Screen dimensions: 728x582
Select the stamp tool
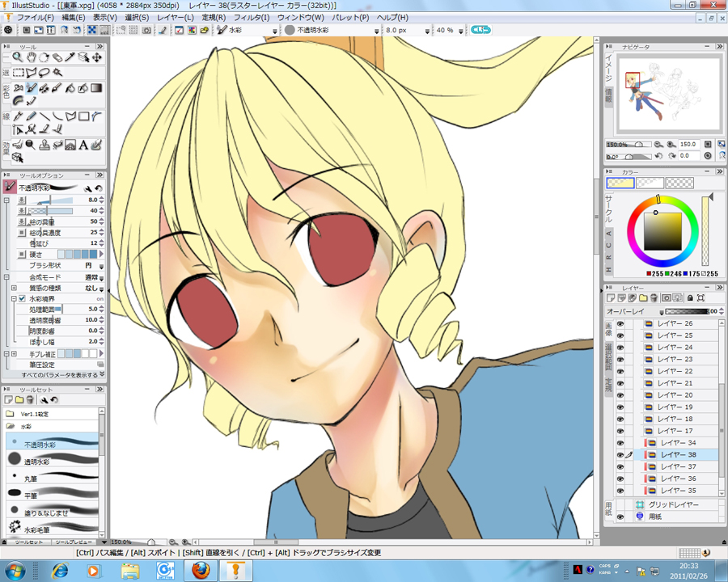pos(44,145)
